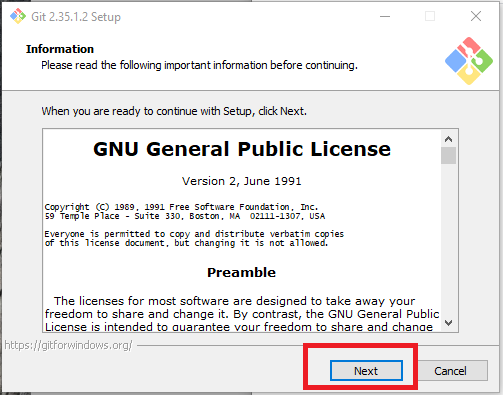Click the 'Everyone is permitted to copy' paragraph
The width and height of the screenshot is (503, 395).
point(194,238)
